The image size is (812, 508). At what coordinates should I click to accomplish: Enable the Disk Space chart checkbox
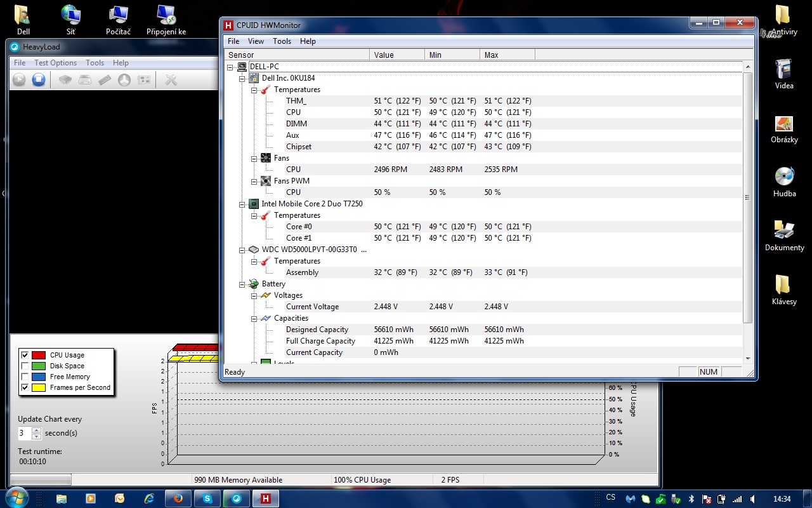click(25, 366)
